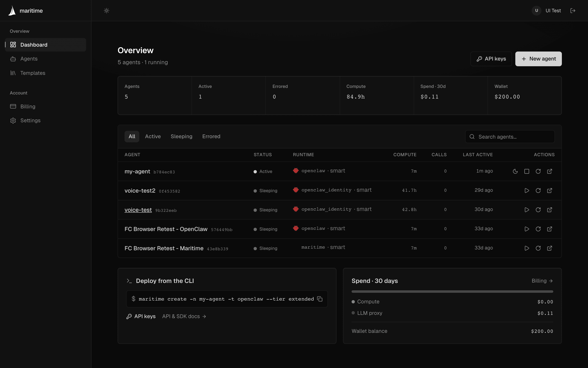588x368 pixels.
Task: Open Dashboard in the sidebar
Action: tap(46, 45)
